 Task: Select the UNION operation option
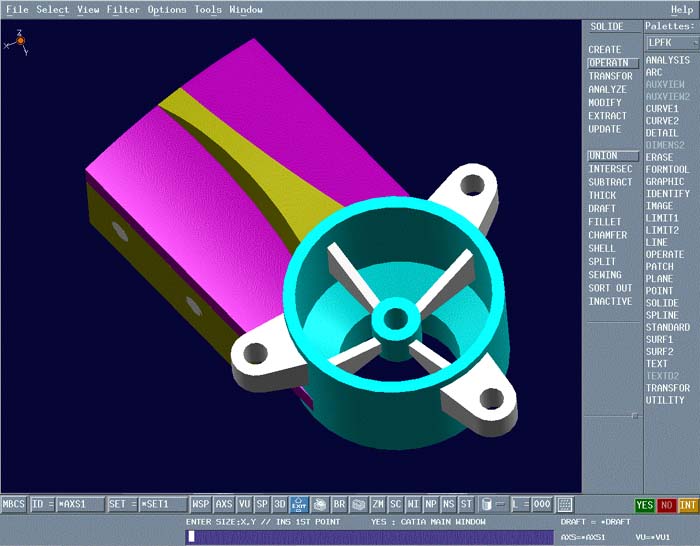coord(603,156)
